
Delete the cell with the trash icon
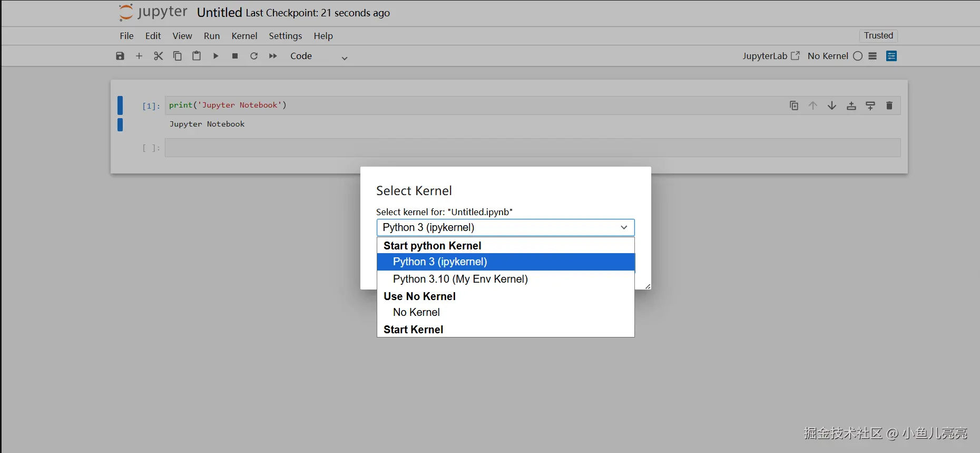click(889, 105)
